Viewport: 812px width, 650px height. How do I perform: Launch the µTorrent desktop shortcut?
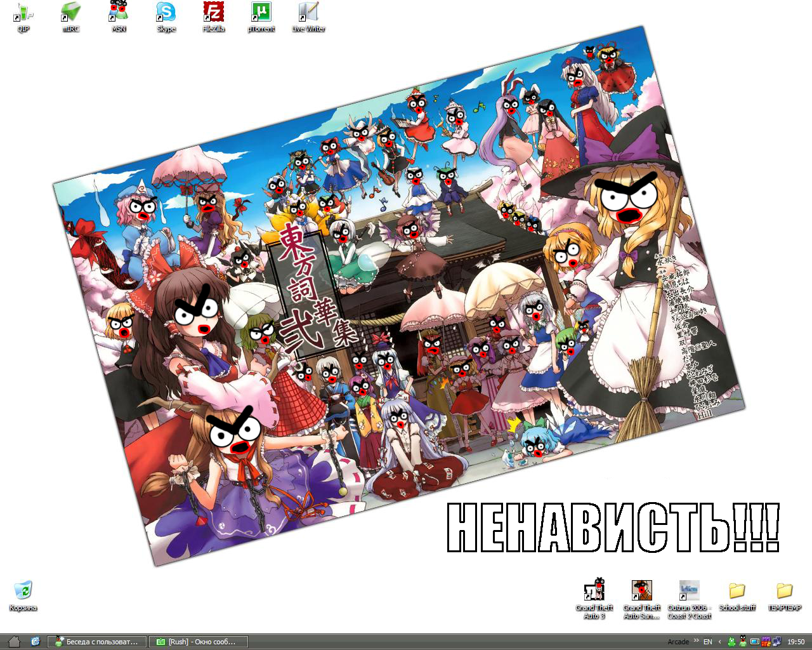tap(261, 17)
